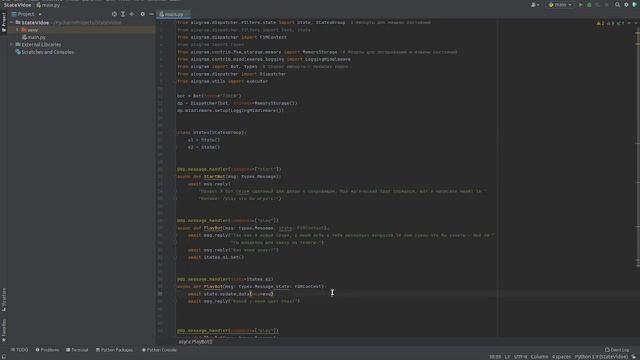The height and width of the screenshot is (360, 640).
Task: Click the 'bot = Bot(' code line
Action: tap(209, 96)
